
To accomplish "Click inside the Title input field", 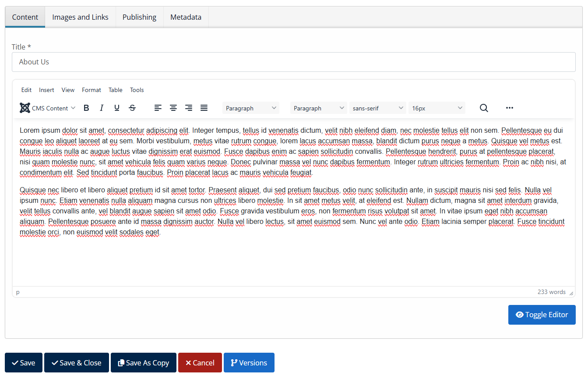I will point(293,62).
